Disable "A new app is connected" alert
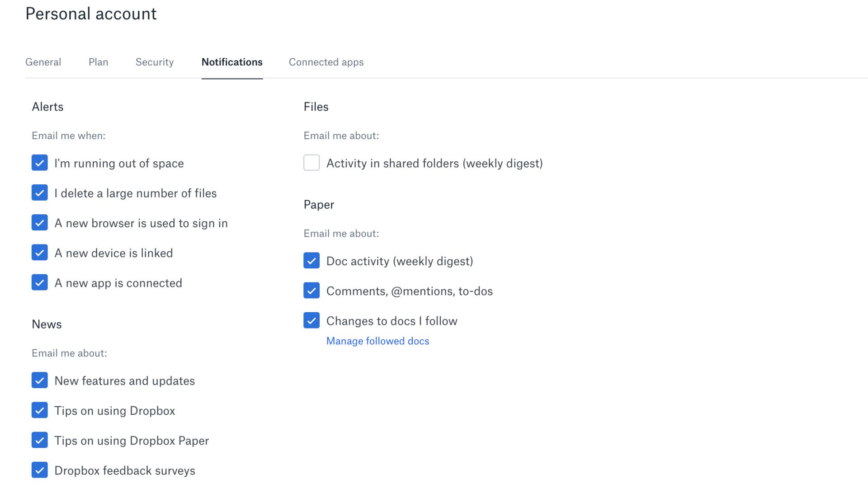The image size is (868, 488). tap(40, 282)
